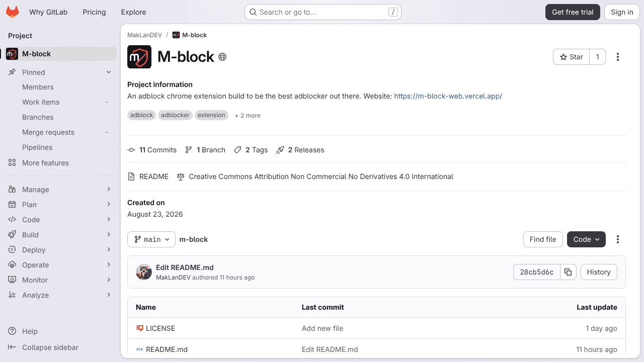Open repository actions kebab menu beside Code
Screen dimensions: 644x362
[618, 239]
